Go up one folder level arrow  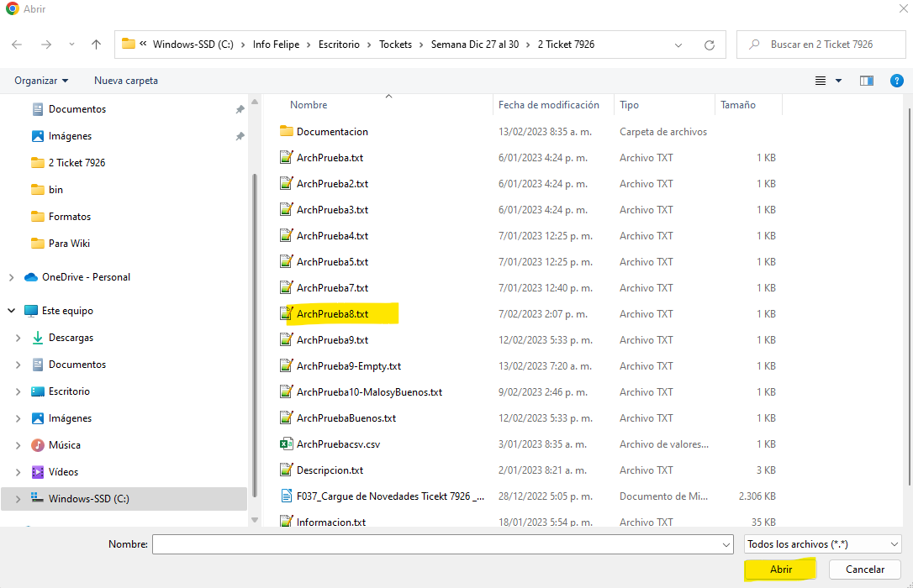click(x=96, y=45)
